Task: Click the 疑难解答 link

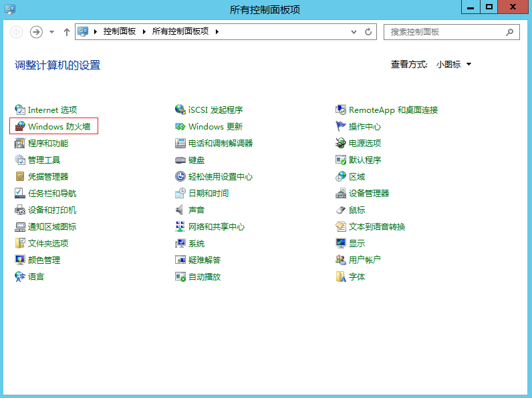Action: tap(204, 260)
